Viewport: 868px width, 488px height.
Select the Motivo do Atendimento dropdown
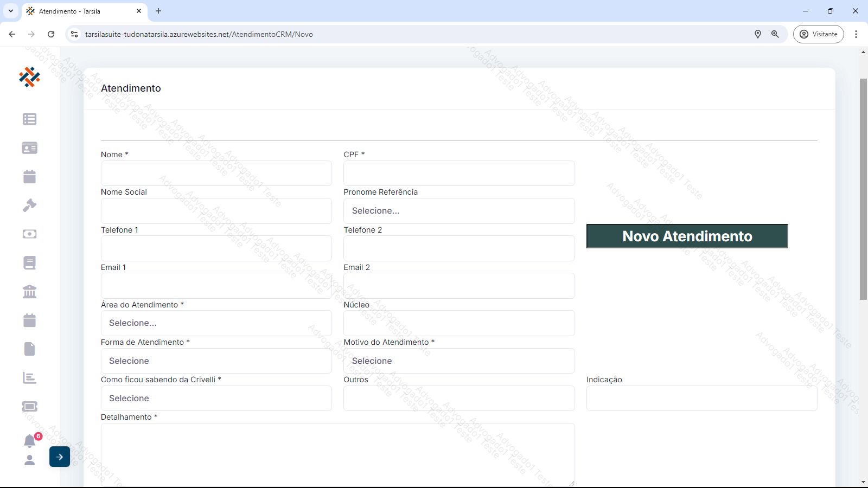[x=458, y=361]
